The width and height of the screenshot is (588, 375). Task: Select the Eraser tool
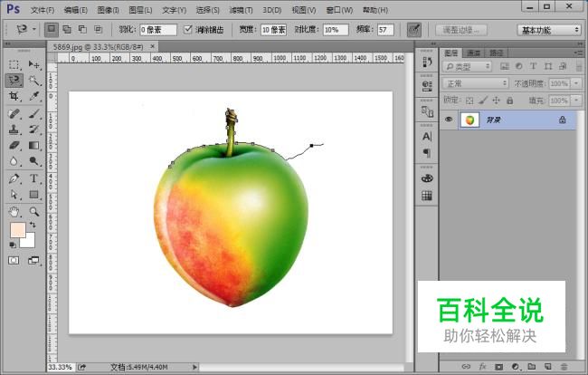[x=14, y=145]
